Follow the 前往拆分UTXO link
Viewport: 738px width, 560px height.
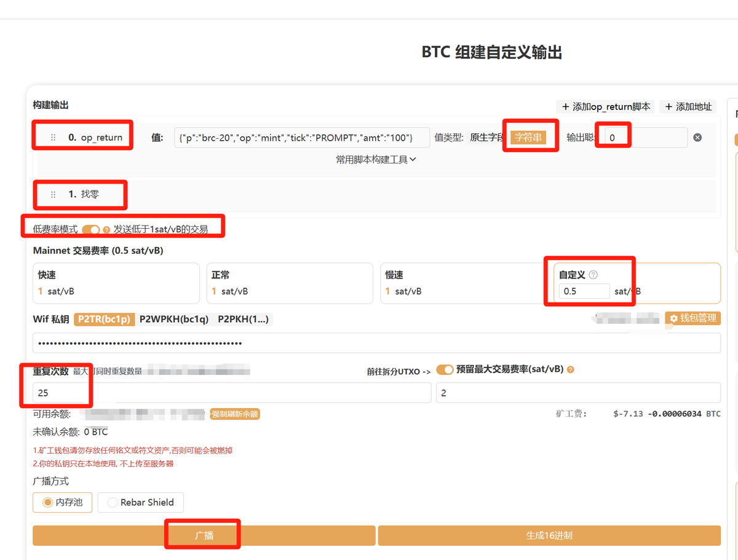coord(399,371)
